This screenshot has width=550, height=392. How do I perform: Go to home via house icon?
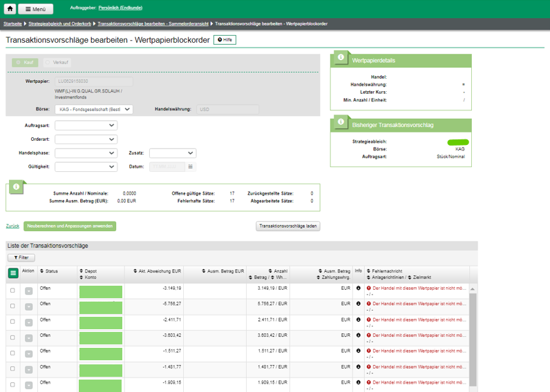point(10,9)
